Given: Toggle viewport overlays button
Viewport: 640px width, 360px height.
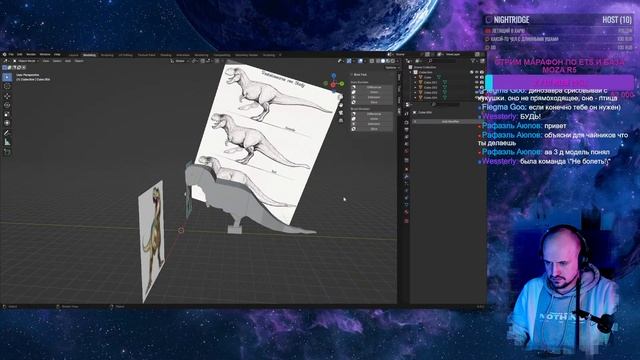Looking at the screenshot, I should pos(360,61).
